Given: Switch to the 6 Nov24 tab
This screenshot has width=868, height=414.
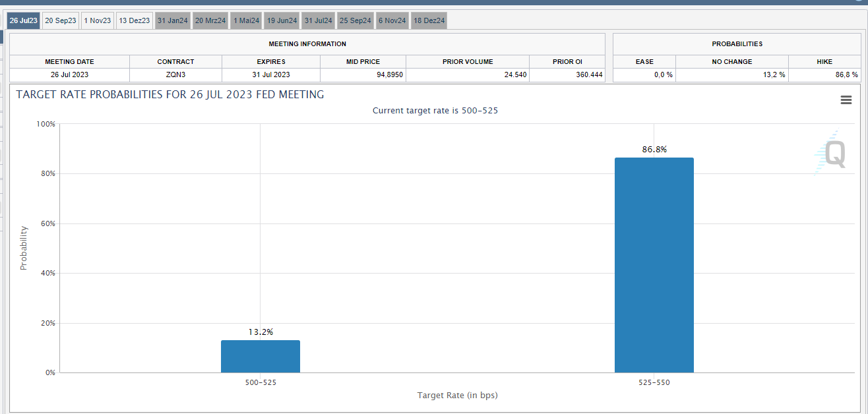Looking at the screenshot, I should tap(392, 21).
